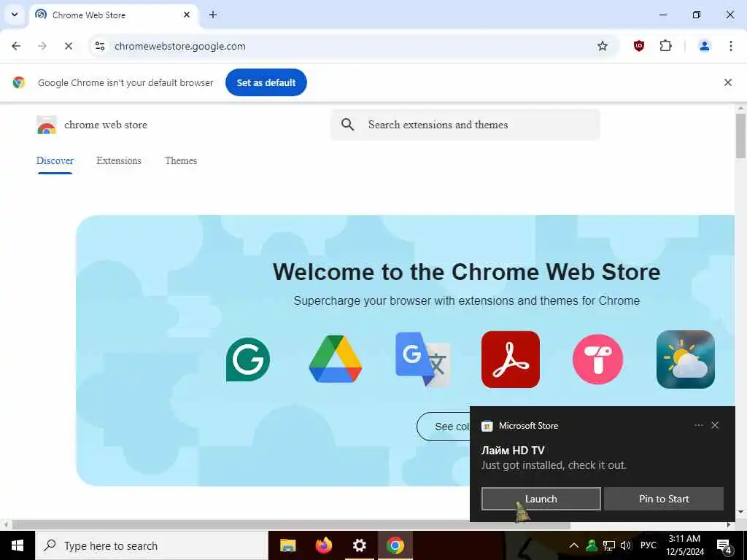Image resolution: width=747 pixels, height=560 pixels.
Task: Click Search extensions and themes field
Action: [465, 125]
